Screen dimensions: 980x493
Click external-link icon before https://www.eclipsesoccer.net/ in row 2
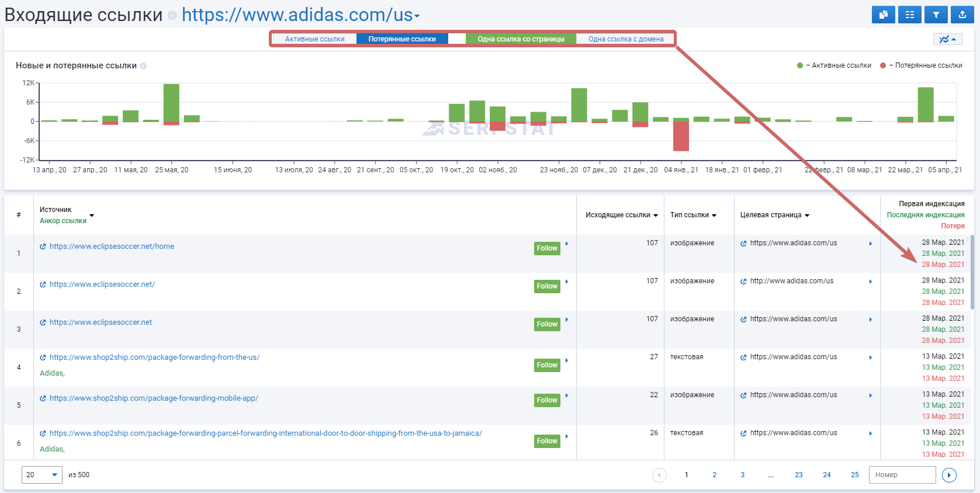tap(43, 284)
